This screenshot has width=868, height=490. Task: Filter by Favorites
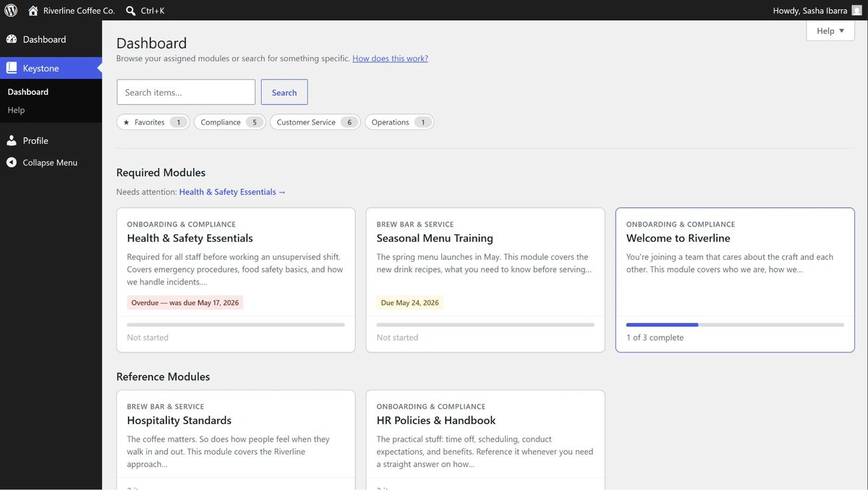pyautogui.click(x=153, y=122)
